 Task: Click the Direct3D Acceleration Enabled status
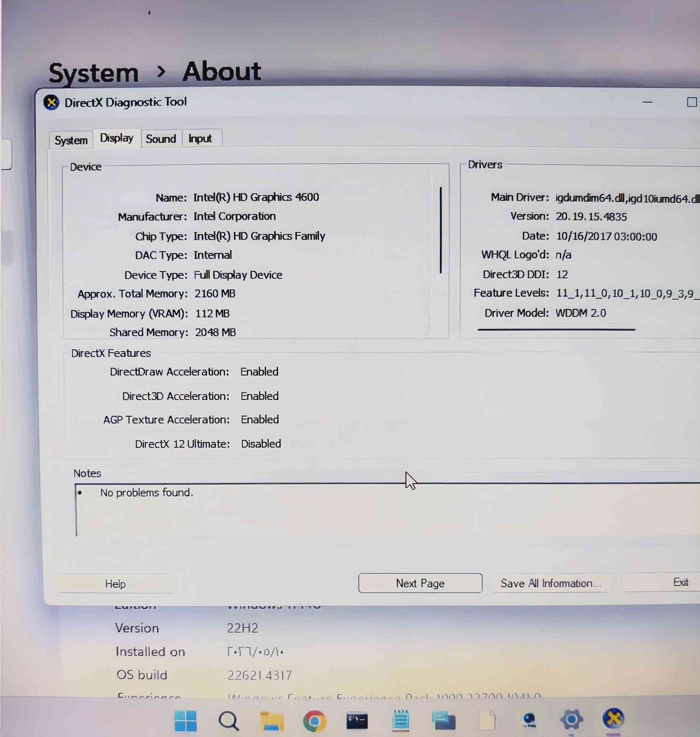tap(260, 396)
